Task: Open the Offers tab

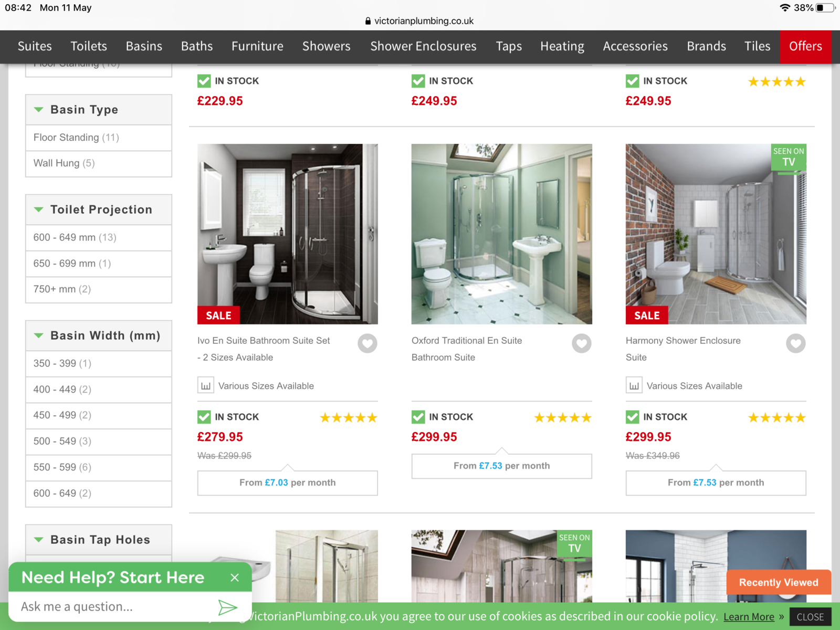Action: (x=805, y=46)
